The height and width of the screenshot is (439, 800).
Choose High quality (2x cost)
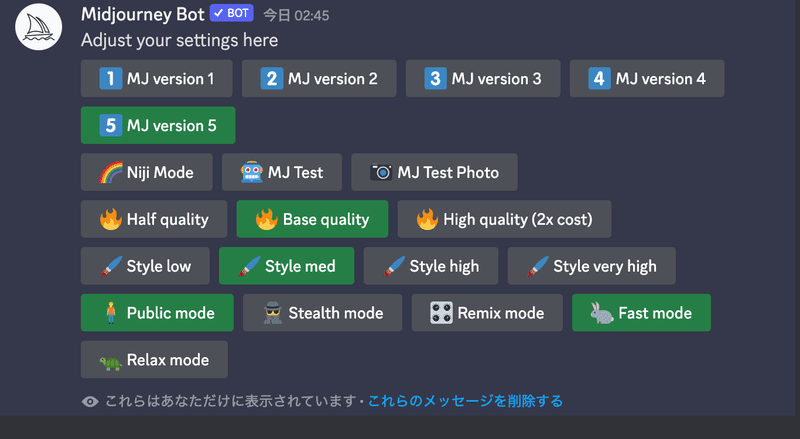pyautogui.click(x=504, y=219)
